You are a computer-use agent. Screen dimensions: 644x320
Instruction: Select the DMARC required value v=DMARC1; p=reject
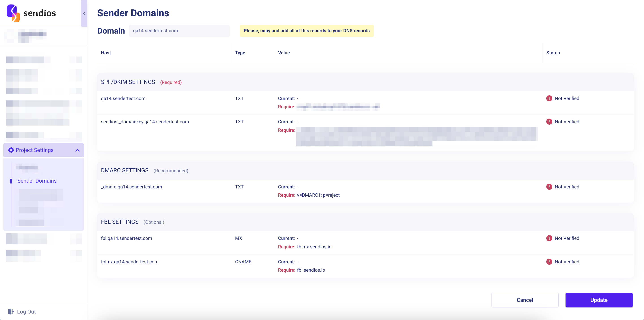(318, 195)
